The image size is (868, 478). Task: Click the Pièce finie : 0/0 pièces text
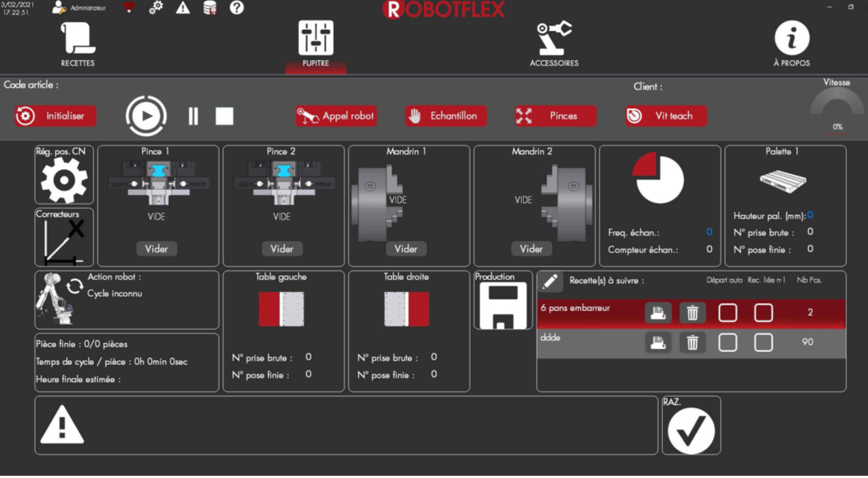(82, 345)
